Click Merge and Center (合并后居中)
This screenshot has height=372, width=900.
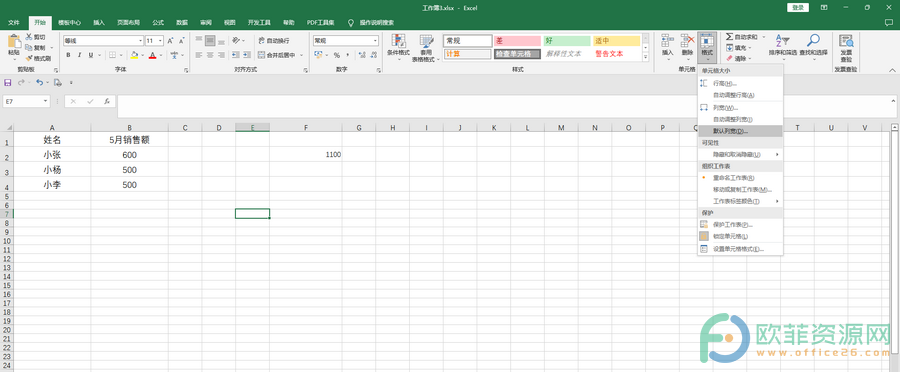click(x=277, y=55)
